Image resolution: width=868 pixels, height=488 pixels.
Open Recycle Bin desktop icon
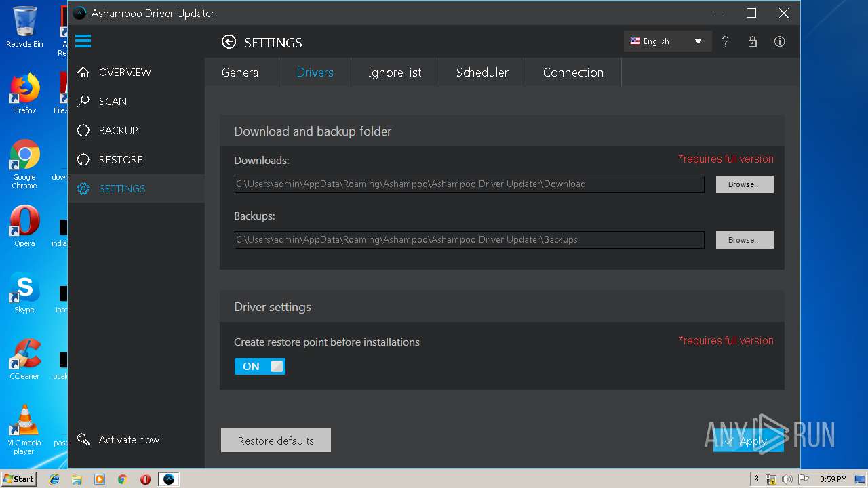(x=24, y=27)
